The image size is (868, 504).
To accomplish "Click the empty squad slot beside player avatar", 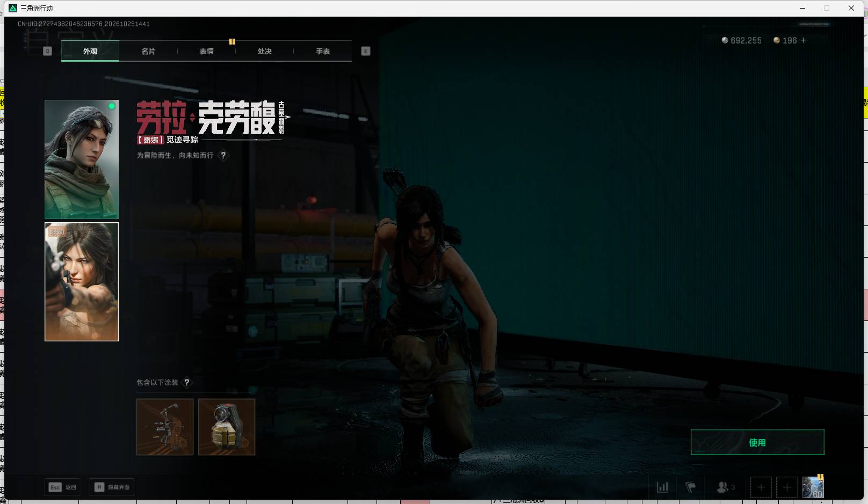I will point(787,487).
